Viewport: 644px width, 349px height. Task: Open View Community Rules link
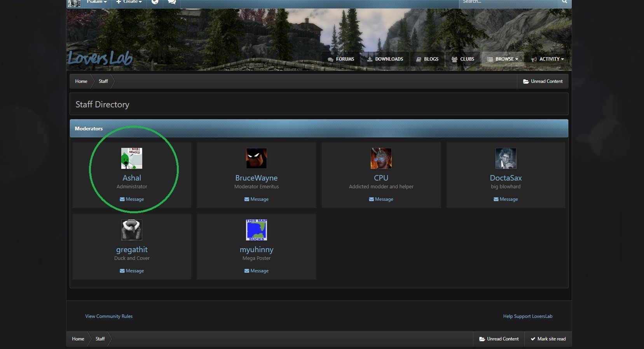109,316
